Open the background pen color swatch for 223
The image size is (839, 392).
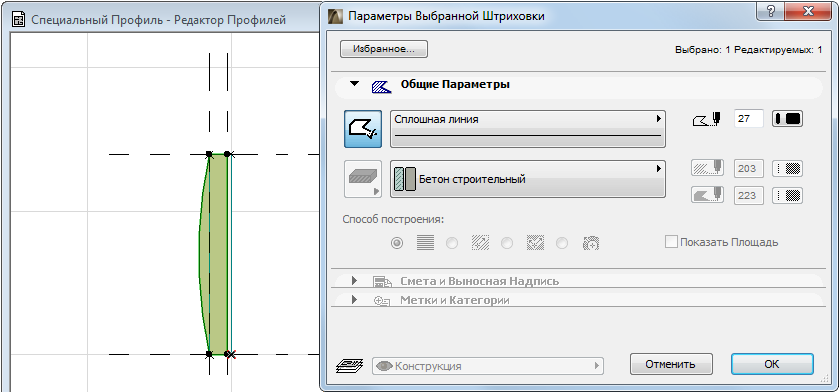coord(787,195)
